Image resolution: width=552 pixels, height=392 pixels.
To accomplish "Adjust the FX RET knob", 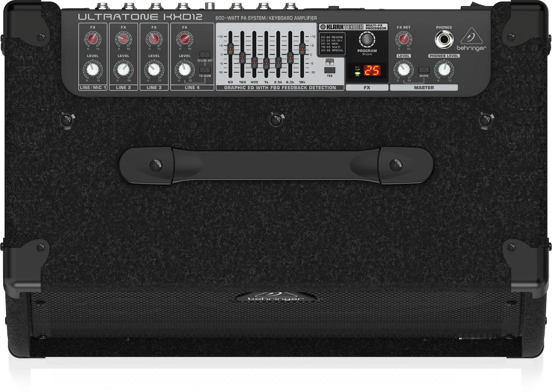I will 403,40.
